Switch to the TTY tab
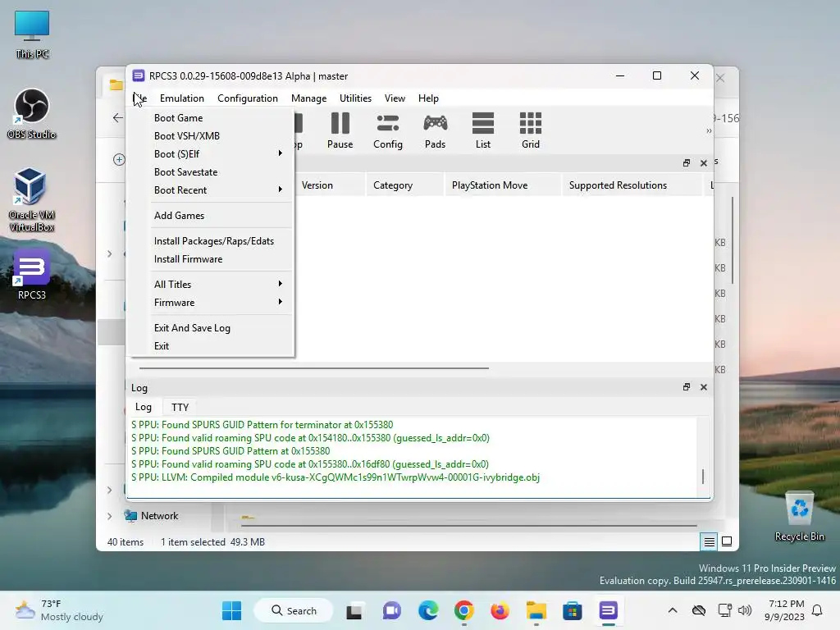 click(x=180, y=407)
